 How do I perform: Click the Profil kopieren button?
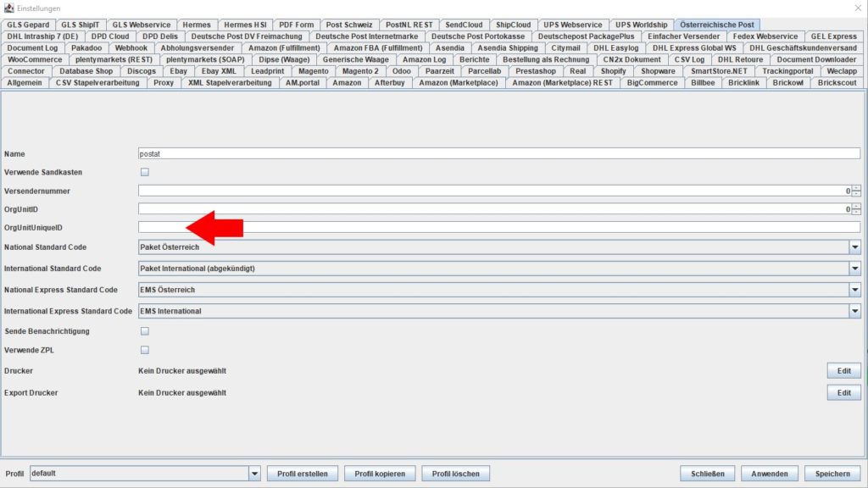(380, 474)
